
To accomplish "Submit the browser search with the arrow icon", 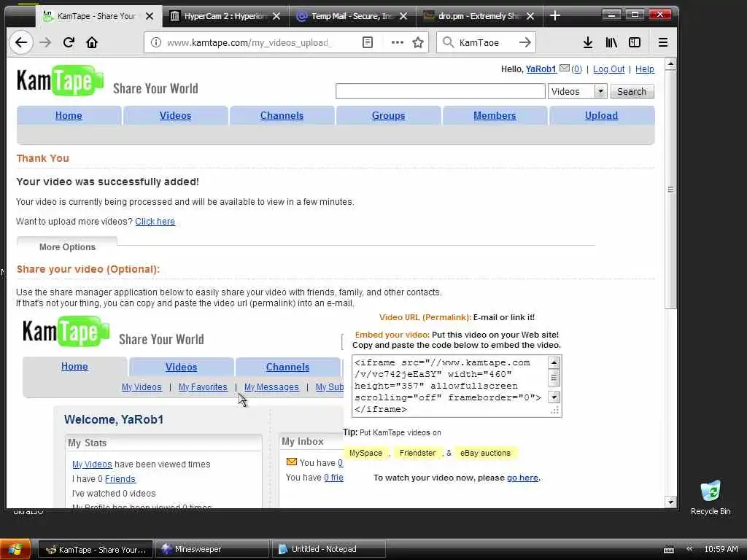I will pos(525,42).
